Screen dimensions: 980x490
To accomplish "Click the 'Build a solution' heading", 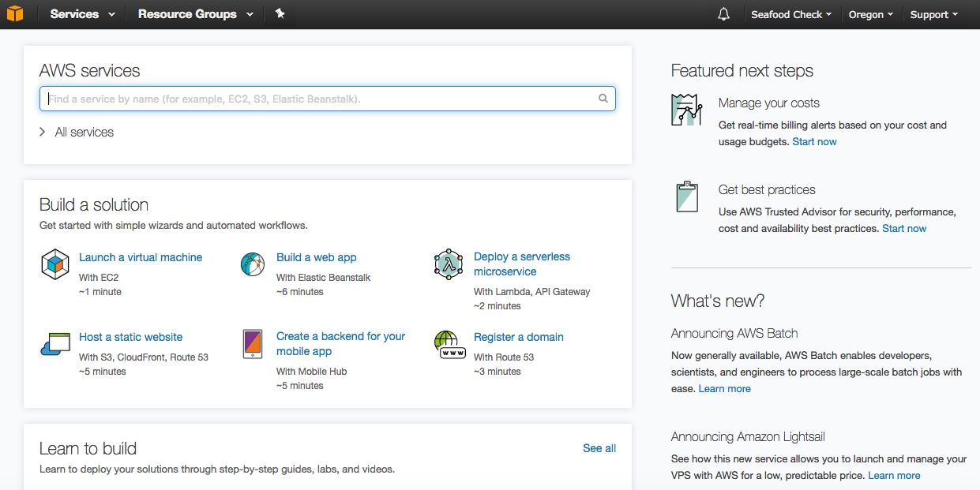I will (94, 204).
